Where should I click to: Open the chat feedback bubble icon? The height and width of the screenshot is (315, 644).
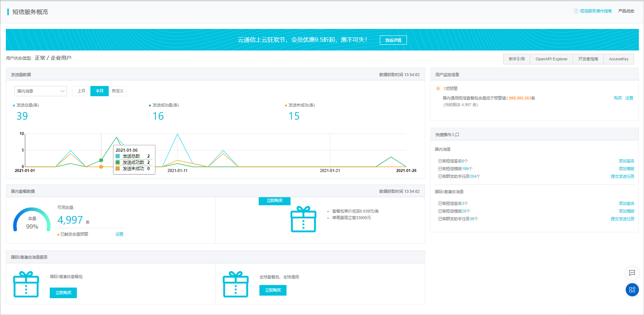(x=632, y=273)
